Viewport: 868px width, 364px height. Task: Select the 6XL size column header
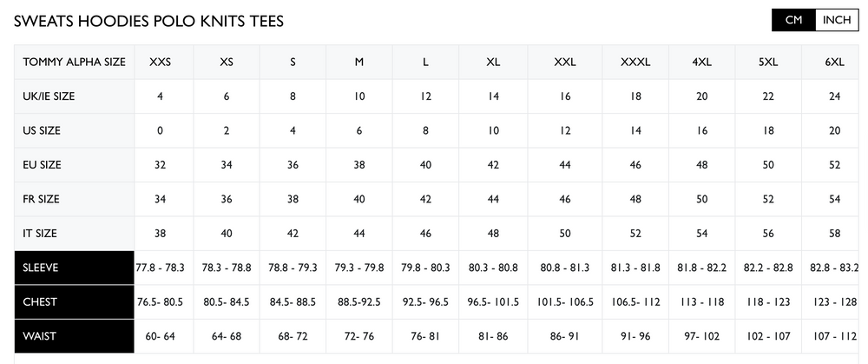click(x=835, y=63)
